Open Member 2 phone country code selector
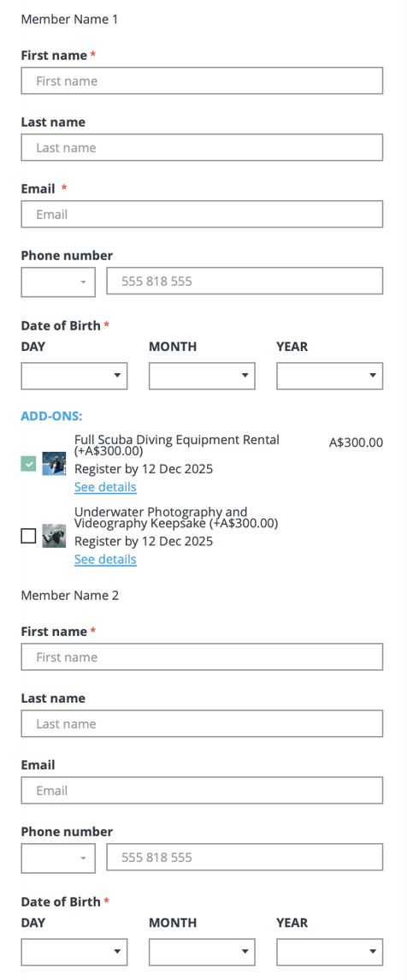Image resolution: width=407 pixels, height=980 pixels. 58,858
